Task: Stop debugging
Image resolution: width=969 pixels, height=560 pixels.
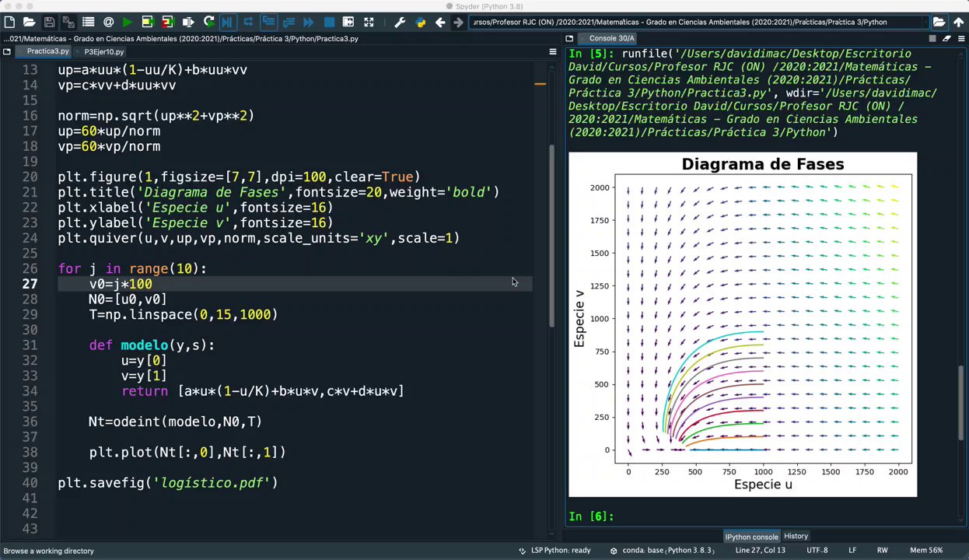Action: pos(329,22)
